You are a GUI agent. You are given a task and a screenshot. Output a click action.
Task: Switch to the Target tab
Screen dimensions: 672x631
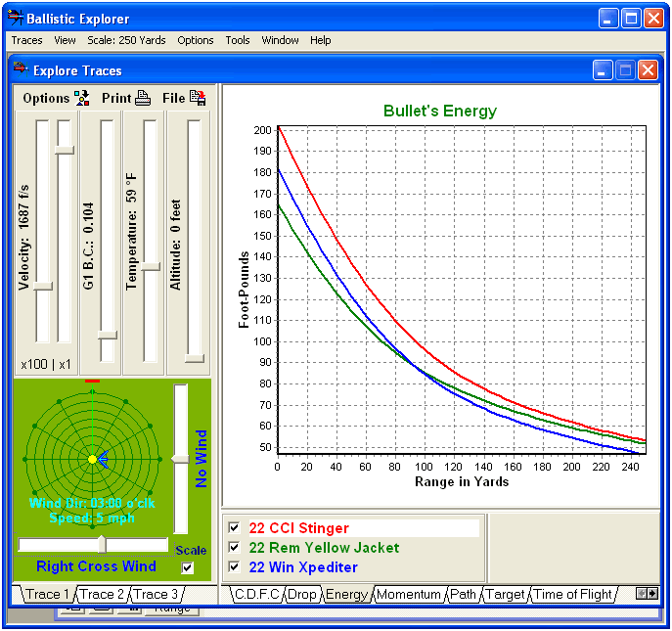pos(506,594)
